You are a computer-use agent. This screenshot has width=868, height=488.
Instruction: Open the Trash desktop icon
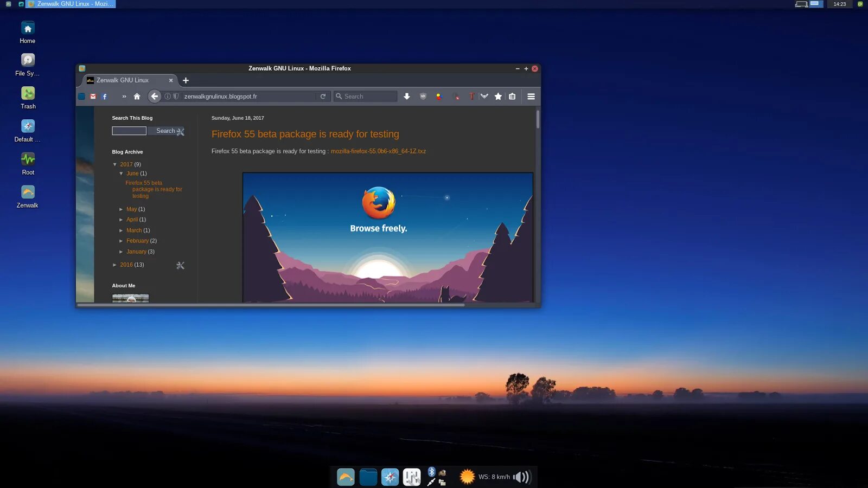[28, 98]
